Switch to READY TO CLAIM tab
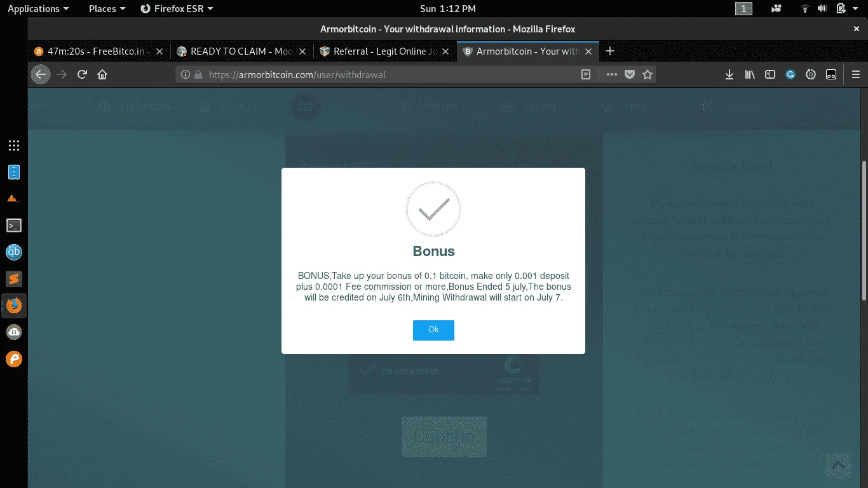The image size is (868, 488). tap(242, 51)
